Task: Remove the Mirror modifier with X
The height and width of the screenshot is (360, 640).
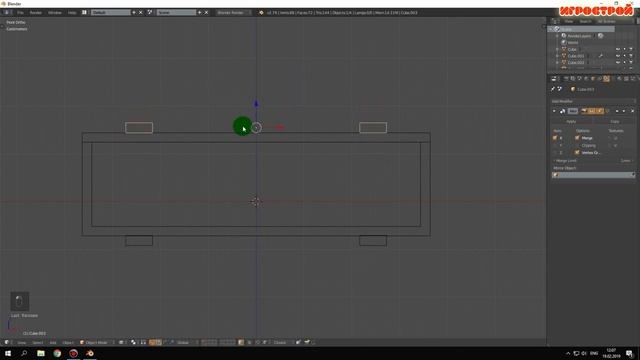Action: tap(632, 111)
